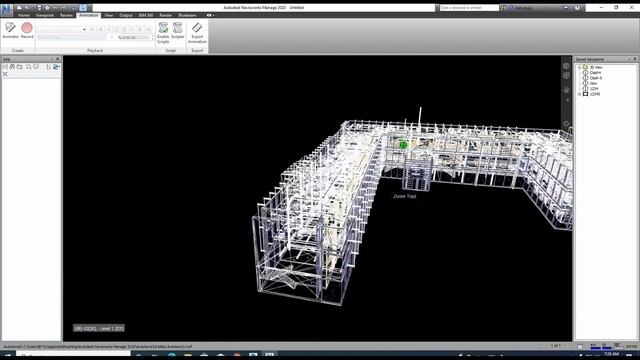This screenshot has width=640, height=360.
Task: Click the Stop playback button
Action: 124,29
